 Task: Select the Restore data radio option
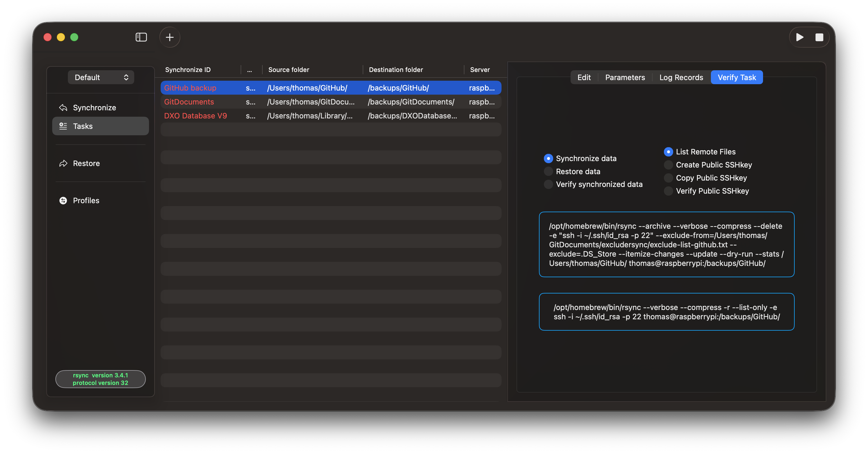(548, 171)
